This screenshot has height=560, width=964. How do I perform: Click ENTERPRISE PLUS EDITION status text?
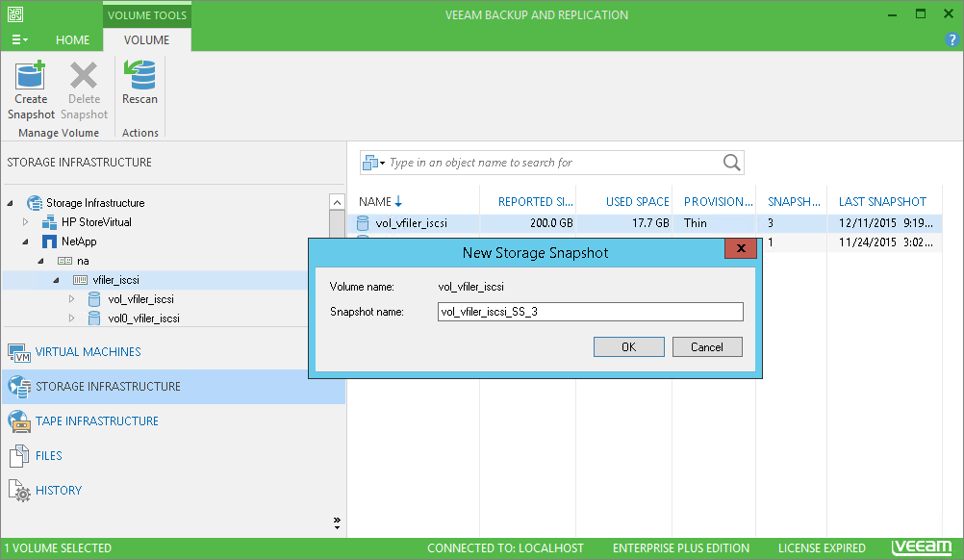(680, 547)
